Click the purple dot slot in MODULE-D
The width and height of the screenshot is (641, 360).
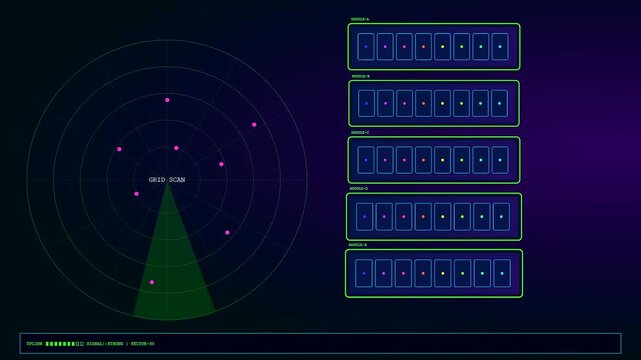(384, 217)
